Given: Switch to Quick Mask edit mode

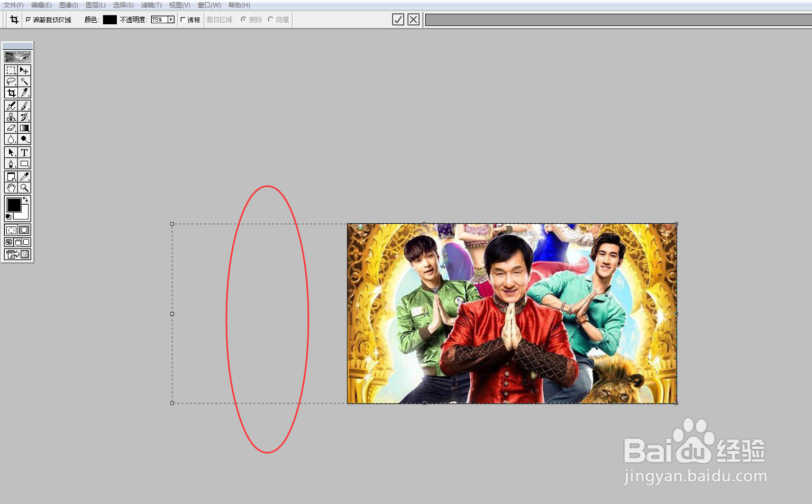Looking at the screenshot, I should pos(24,230).
